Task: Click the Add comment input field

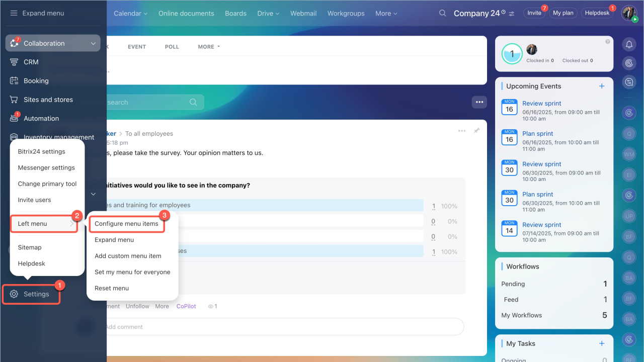Action: [x=282, y=327]
